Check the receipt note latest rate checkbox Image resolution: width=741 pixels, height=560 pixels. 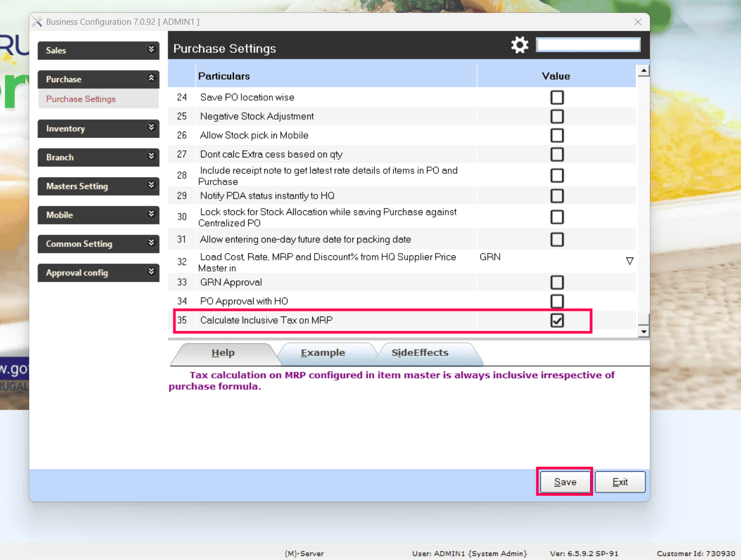click(557, 175)
